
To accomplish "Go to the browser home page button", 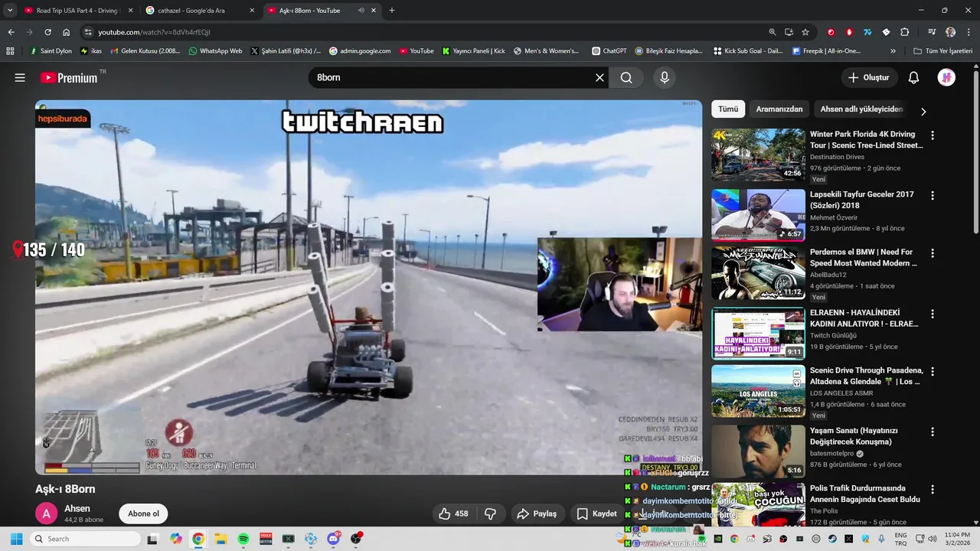I will [67, 32].
